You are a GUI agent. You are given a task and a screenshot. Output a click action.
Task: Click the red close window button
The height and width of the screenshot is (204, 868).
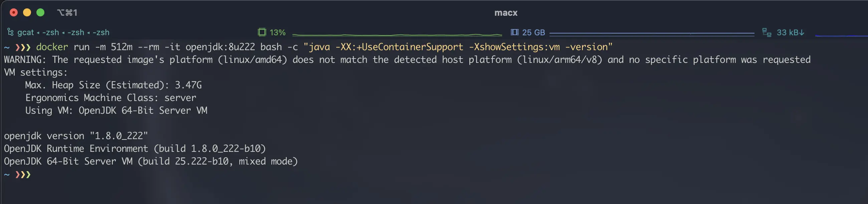(x=13, y=12)
